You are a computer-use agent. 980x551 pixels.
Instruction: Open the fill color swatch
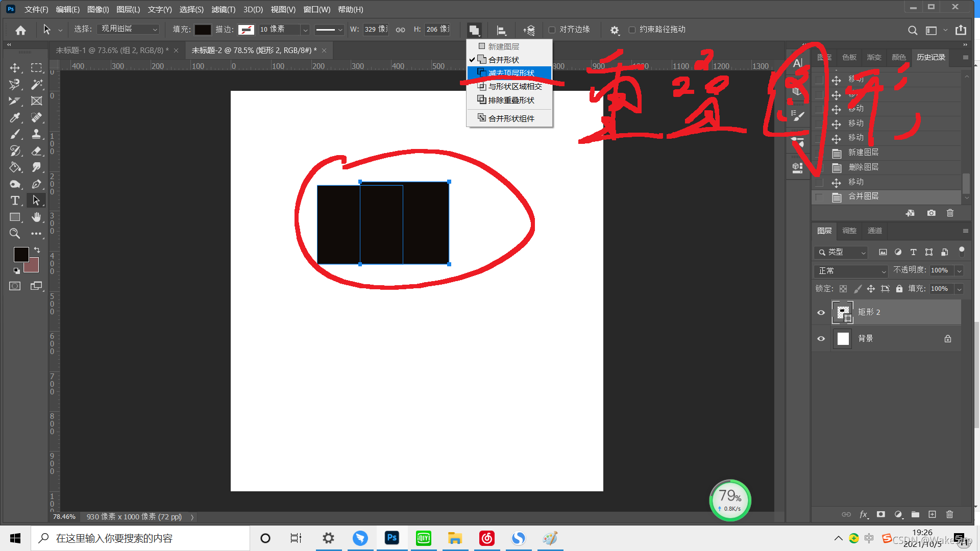[203, 30]
